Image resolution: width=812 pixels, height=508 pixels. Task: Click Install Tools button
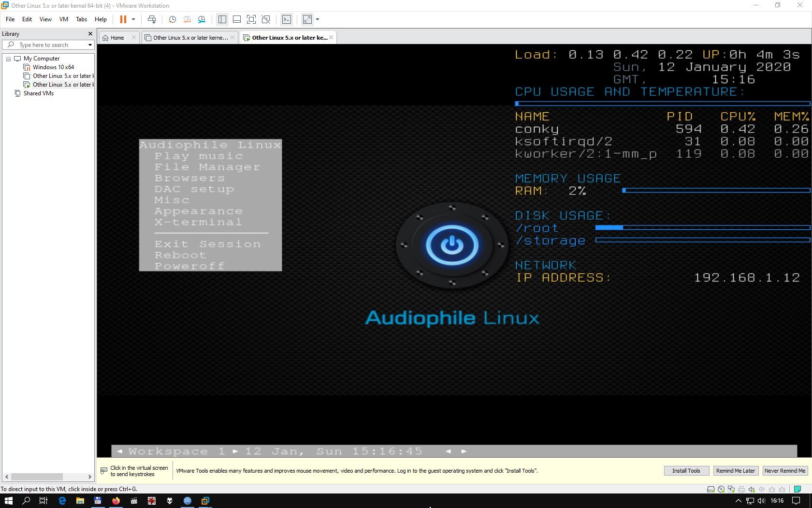pos(686,471)
